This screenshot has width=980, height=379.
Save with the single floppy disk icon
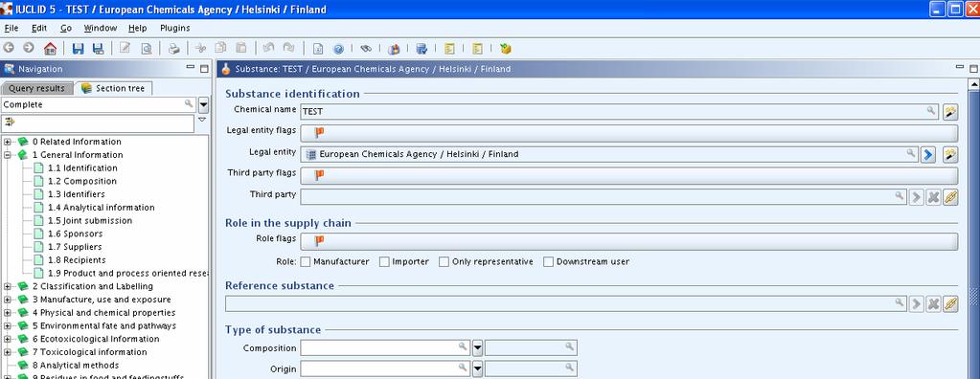[79, 48]
